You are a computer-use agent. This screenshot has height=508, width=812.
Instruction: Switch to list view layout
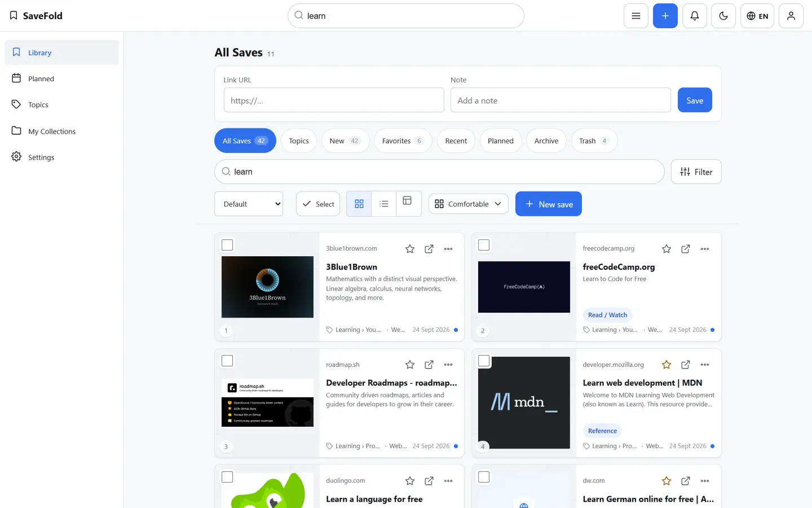384,204
